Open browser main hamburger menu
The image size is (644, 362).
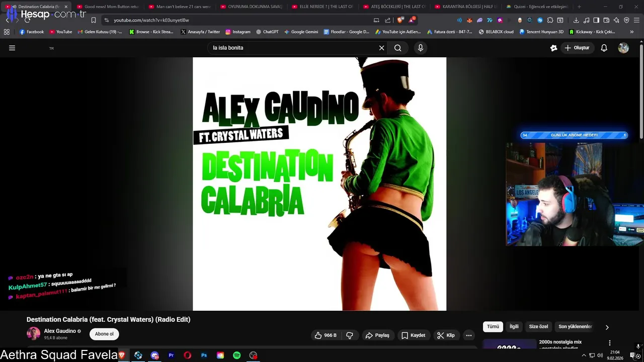636,20
